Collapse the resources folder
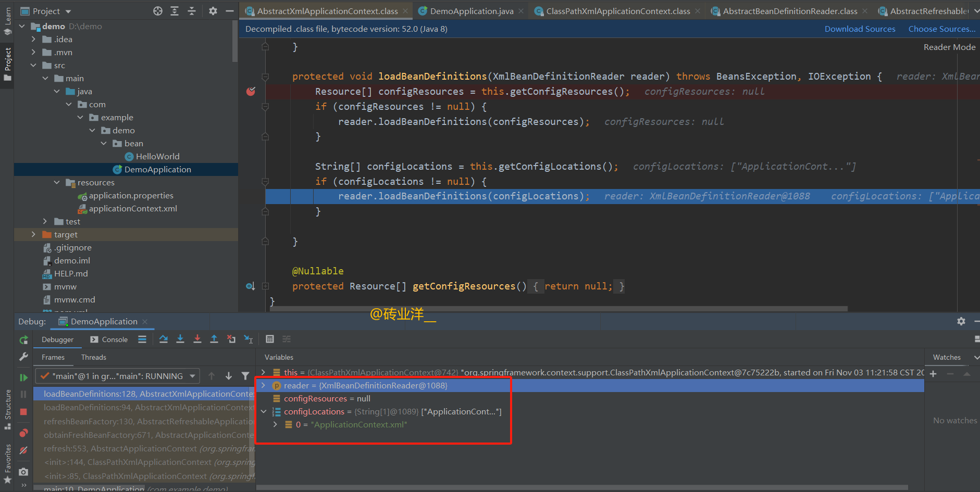 (57, 182)
